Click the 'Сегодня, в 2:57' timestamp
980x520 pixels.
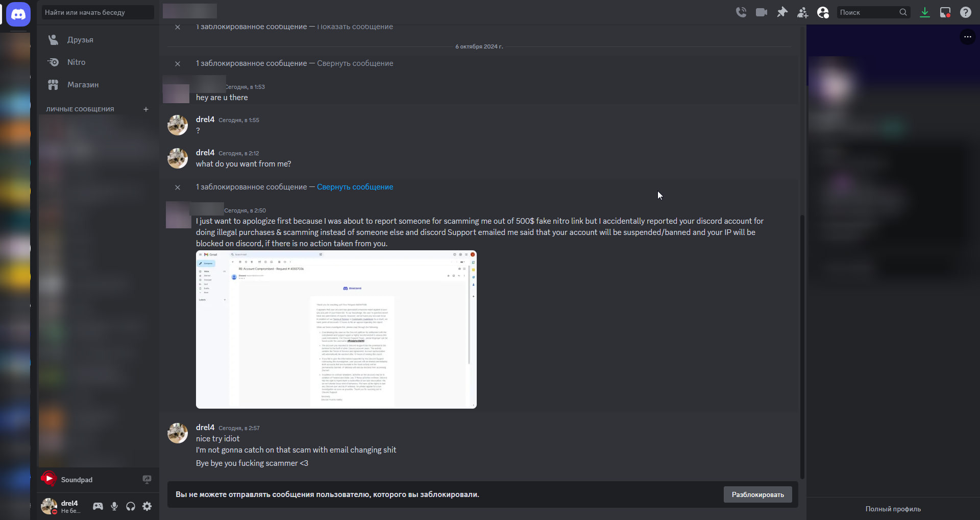[x=239, y=428]
